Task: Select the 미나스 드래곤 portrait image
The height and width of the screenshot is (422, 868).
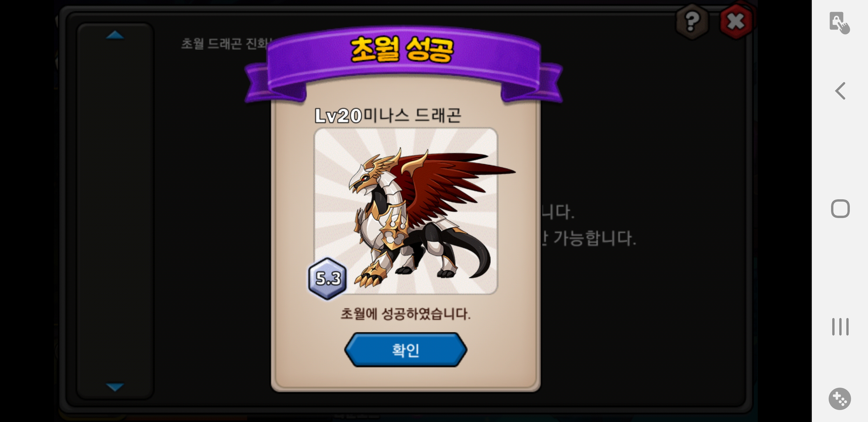Action: tap(406, 211)
